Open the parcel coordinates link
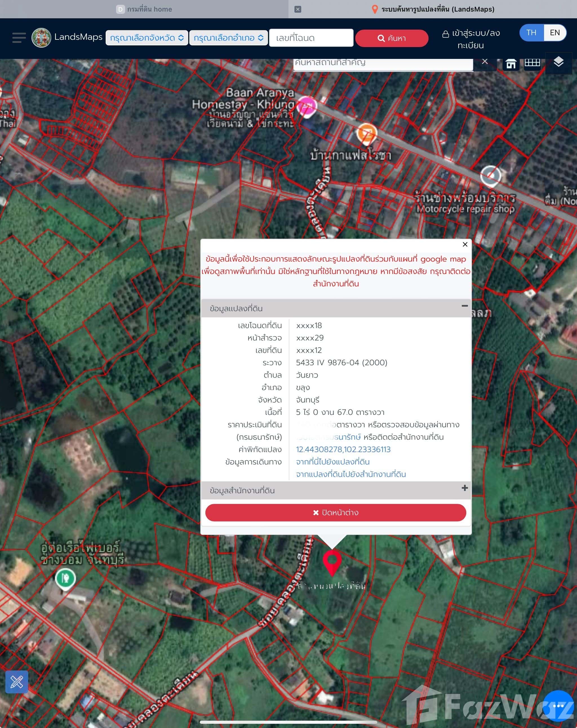This screenshot has height=728, width=577. [x=343, y=450]
